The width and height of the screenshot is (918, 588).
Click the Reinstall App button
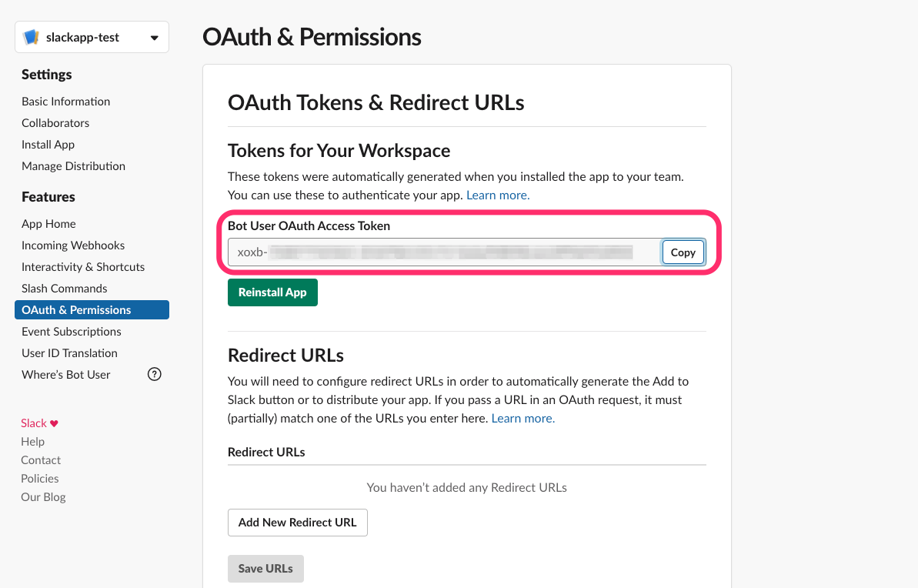[272, 292]
